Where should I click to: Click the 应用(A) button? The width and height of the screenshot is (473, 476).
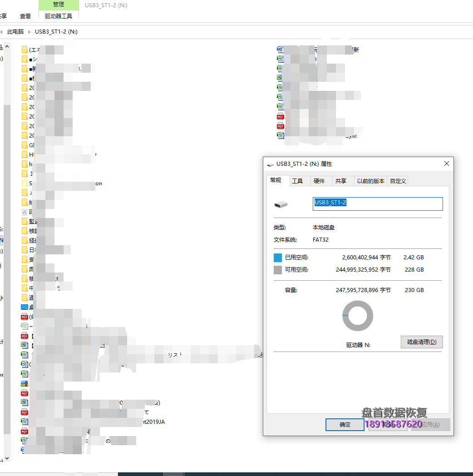coord(430,424)
